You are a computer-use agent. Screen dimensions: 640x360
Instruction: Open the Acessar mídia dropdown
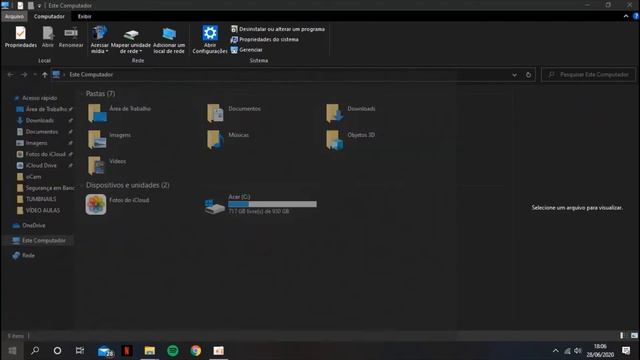[100, 40]
